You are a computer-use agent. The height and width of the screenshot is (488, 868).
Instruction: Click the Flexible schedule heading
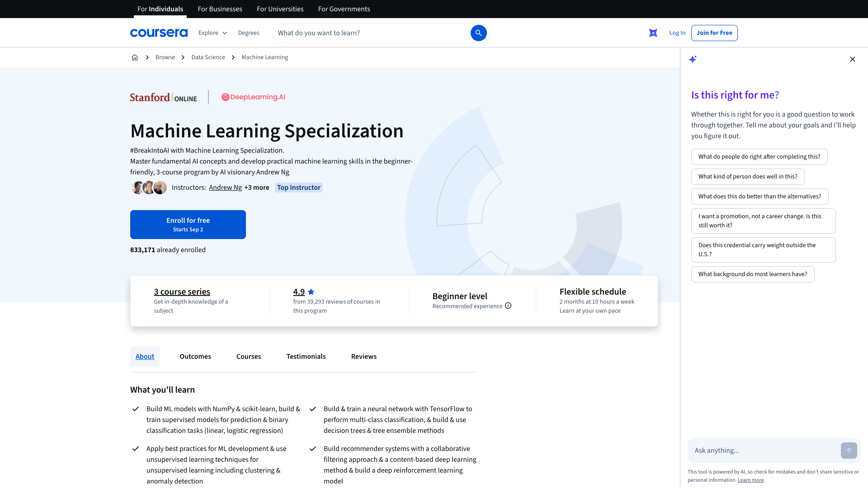593,292
